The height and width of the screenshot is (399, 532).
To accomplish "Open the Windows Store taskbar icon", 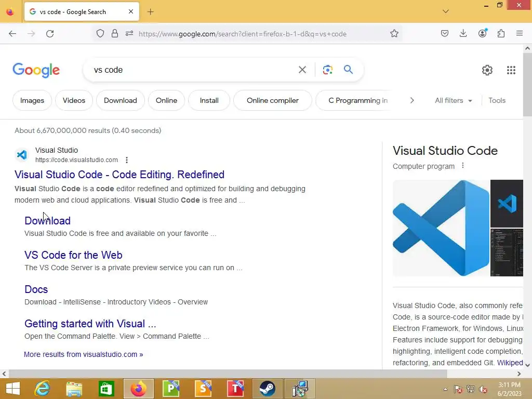I will (106, 389).
